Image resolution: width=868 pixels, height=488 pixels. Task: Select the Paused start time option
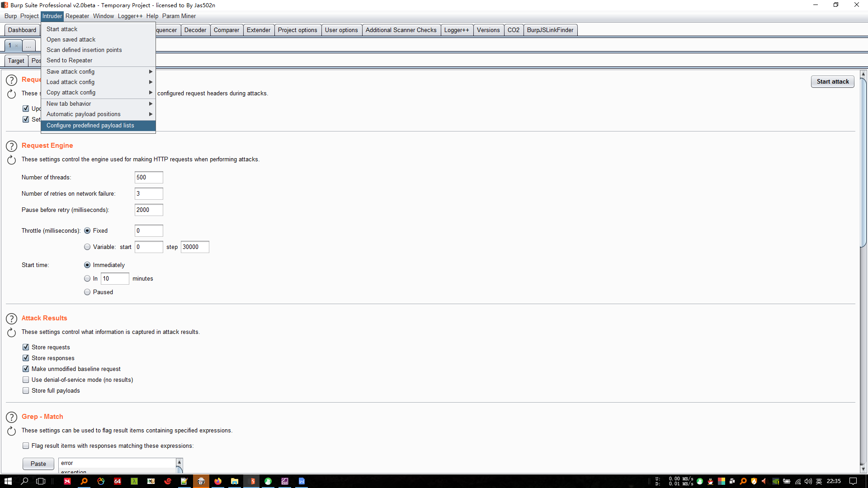(x=87, y=292)
